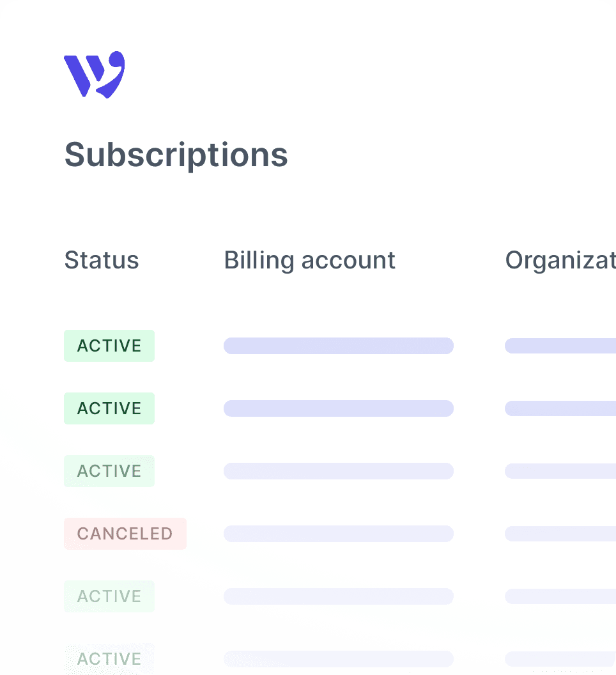616x675 pixels.
Task: Open the first row's billing account entry
Action: 338,346
